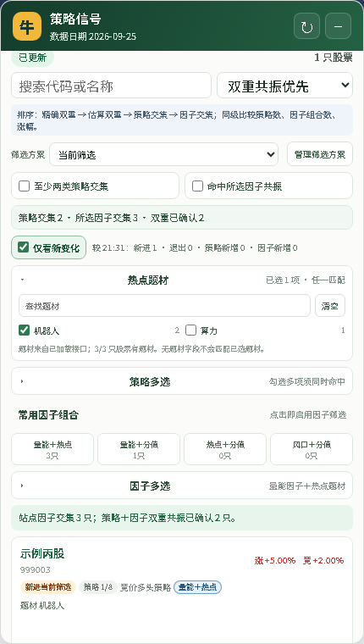Select the 量能+分值 1只 factor combo
The width and height of the screenshot is (364, 644).
coord(139,449)
